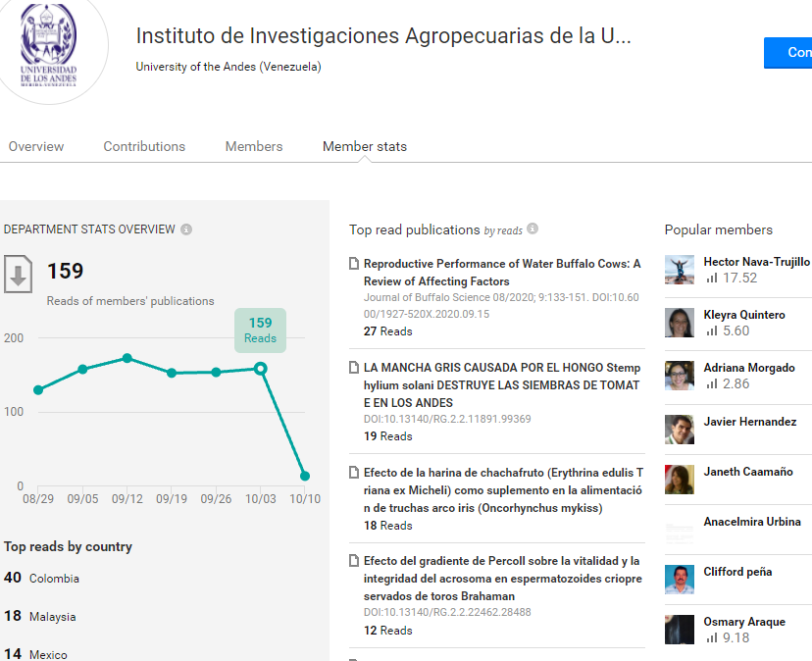Viewport: 812px width, 661px height.
Task: Open Hector Nava-Trujillo member name link
Action: (x=756, y=262)
